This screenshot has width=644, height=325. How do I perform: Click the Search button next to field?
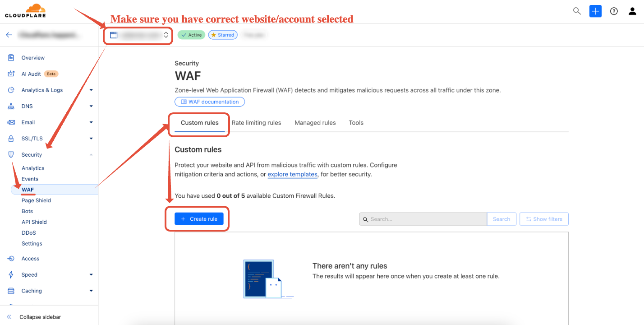(501, 219)
